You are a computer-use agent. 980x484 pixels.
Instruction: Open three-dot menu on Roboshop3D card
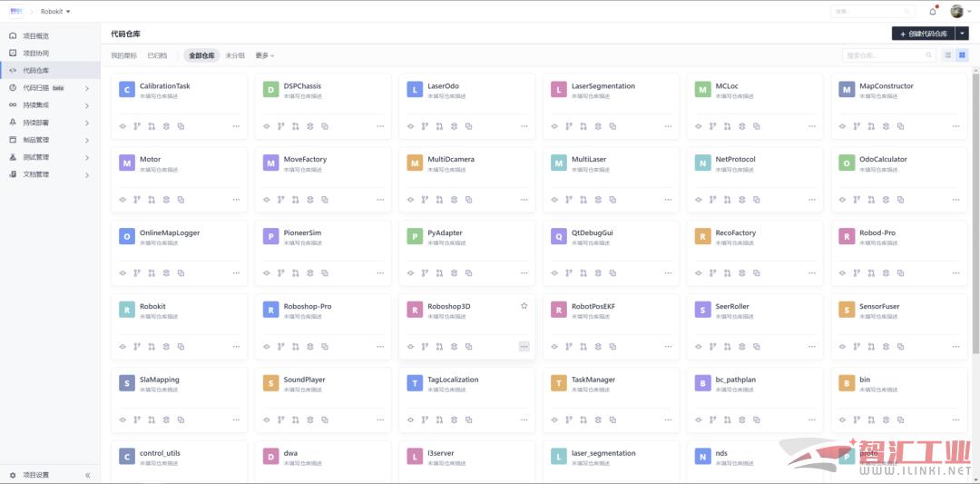(x=524, y=347)
